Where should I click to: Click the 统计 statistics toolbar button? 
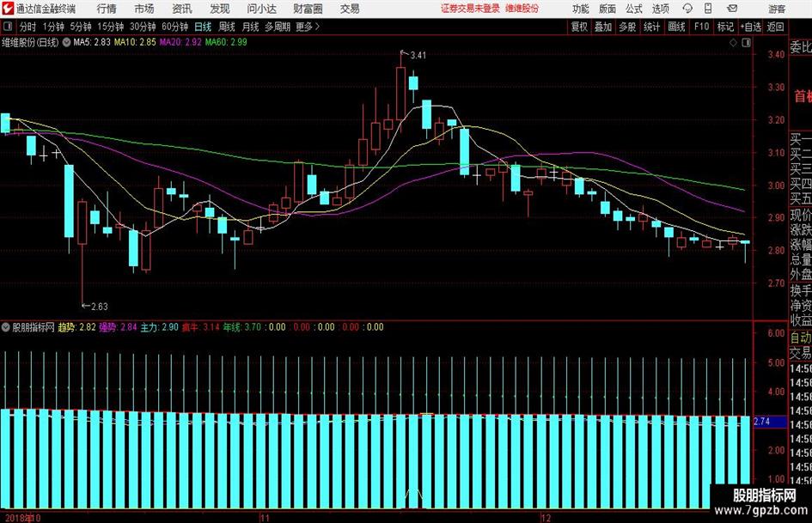pos(651,27)
